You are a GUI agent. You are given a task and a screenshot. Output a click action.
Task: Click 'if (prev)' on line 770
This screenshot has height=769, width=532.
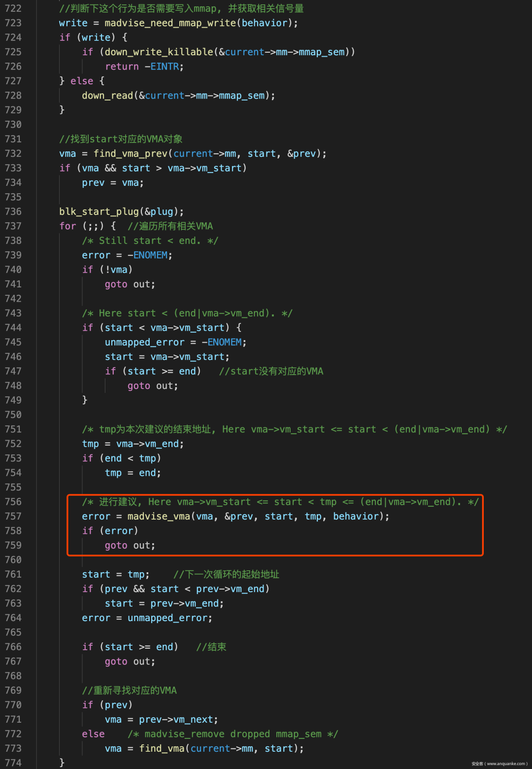[x=107, y=705]
